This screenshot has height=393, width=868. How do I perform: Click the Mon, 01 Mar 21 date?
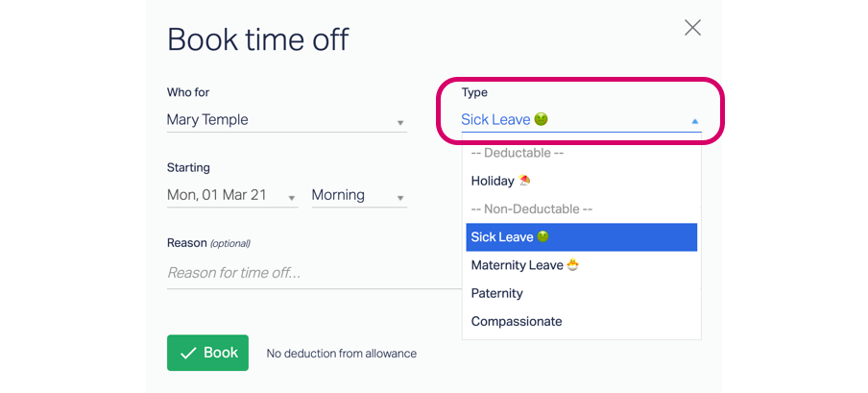[216, 194]
